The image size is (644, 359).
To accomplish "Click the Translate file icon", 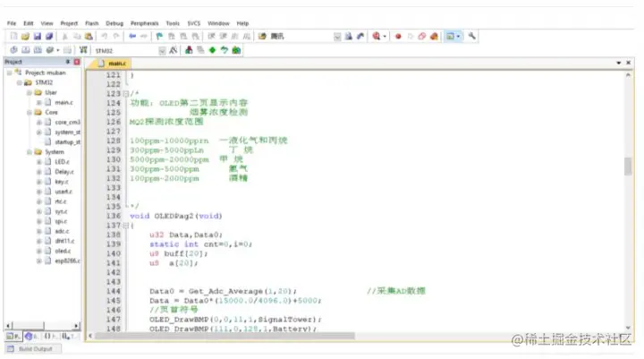I will pyautogui.click(x=13, y=50).
